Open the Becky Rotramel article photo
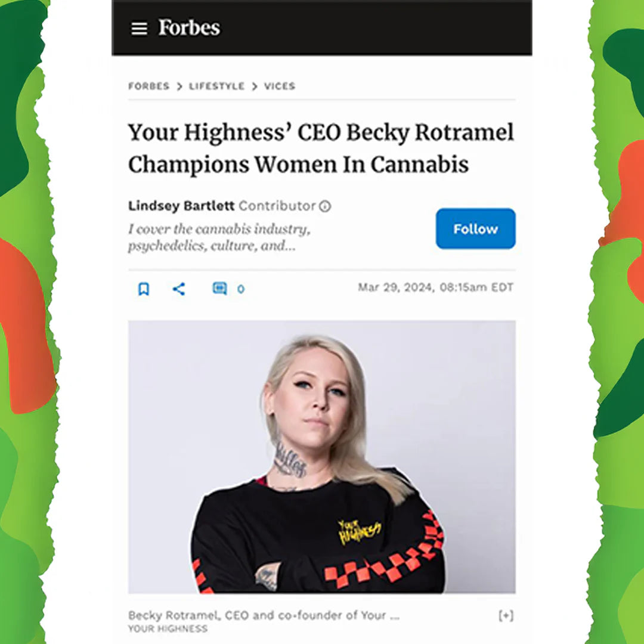Image resolution: width=644 pixels, height=644 pixels. click(x=321, y=457)
